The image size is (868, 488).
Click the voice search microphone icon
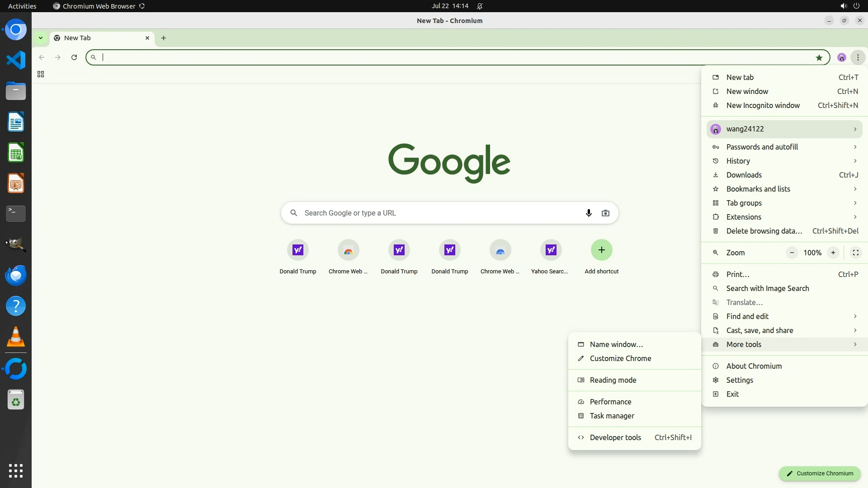[588, 213]
